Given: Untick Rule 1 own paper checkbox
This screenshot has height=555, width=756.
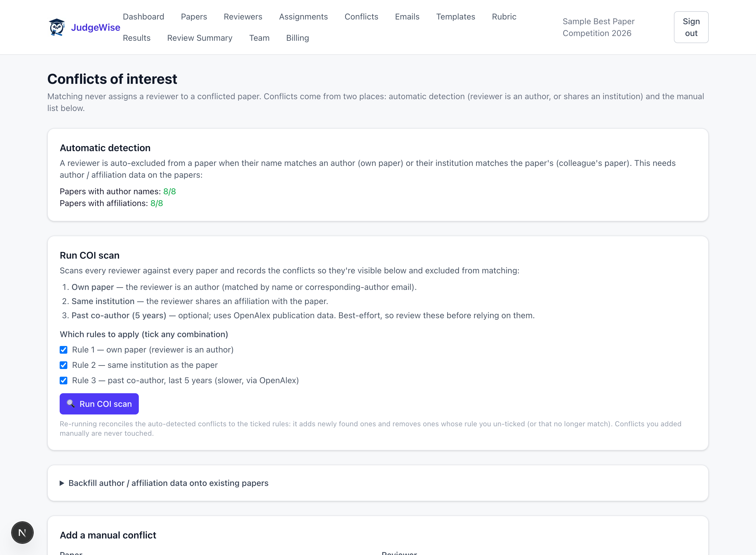Looking at the screenshot, I should (63, 350).
